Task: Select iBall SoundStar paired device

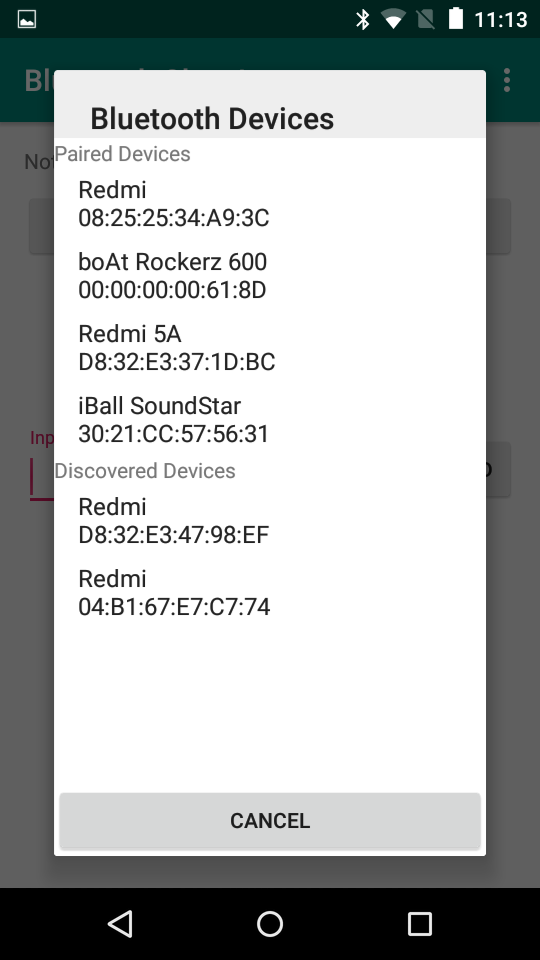Action: [x=270, y=419]
